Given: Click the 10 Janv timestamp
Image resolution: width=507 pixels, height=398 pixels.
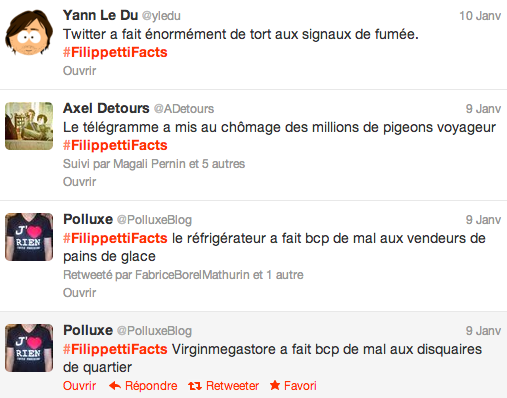Looking at the screenshot, I should point(480,16).
